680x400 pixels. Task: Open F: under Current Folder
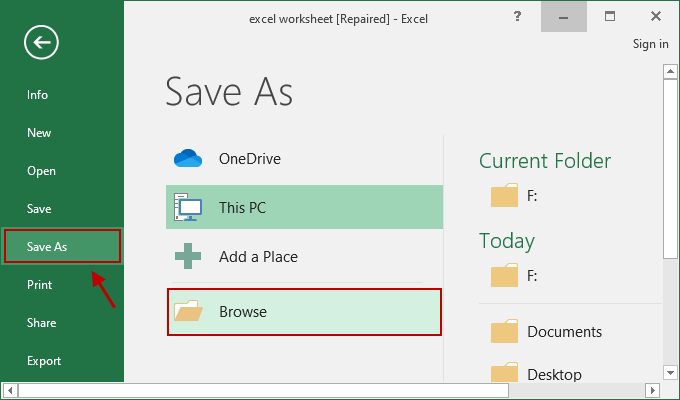pyautogui.click(x=532, y=196)
